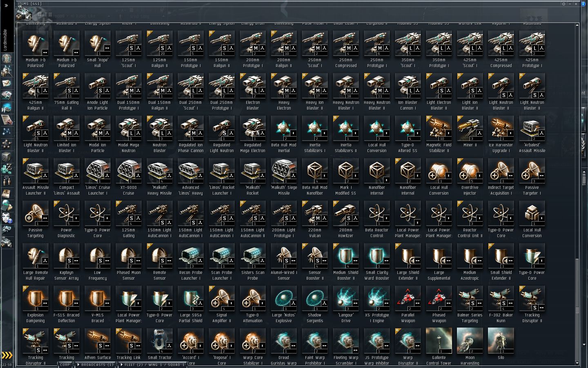Switch to plain list view mode

(x=50, y=14)
